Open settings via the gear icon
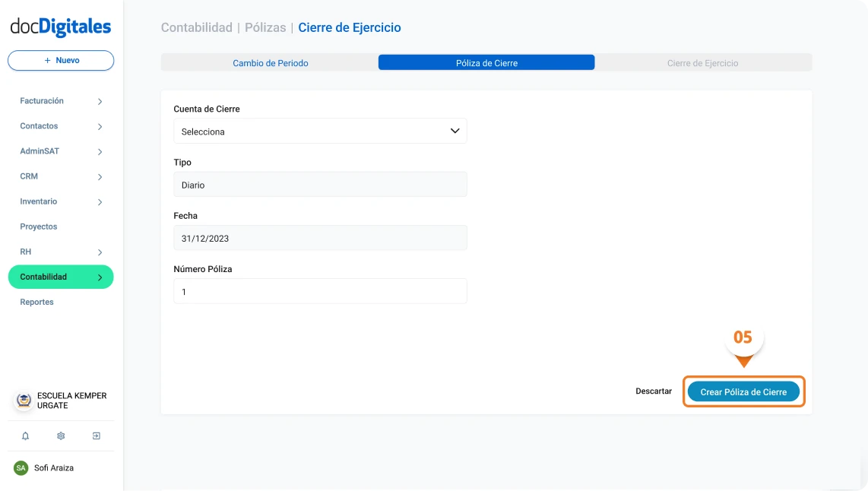The image size is (868, 491). coord(61,436)
